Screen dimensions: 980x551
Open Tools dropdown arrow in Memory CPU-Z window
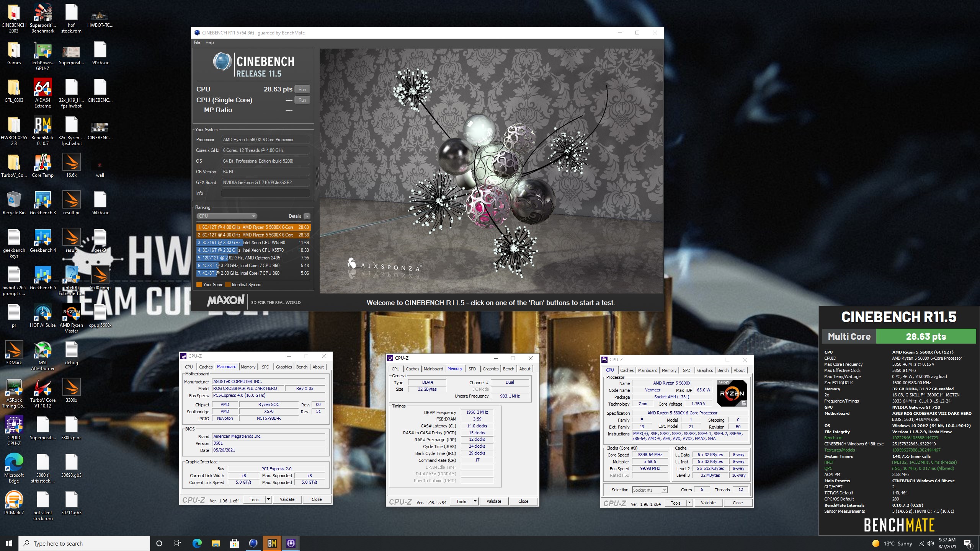click(475, 501)
